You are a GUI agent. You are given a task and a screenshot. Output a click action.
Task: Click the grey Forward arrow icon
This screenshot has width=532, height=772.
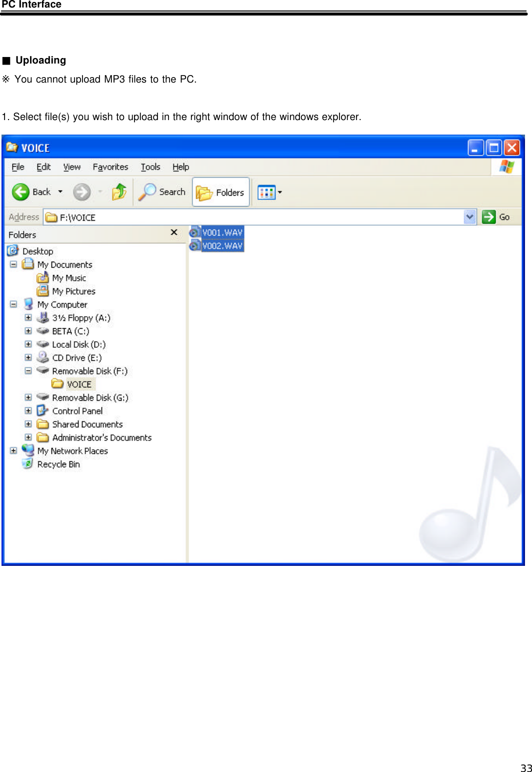82,192
